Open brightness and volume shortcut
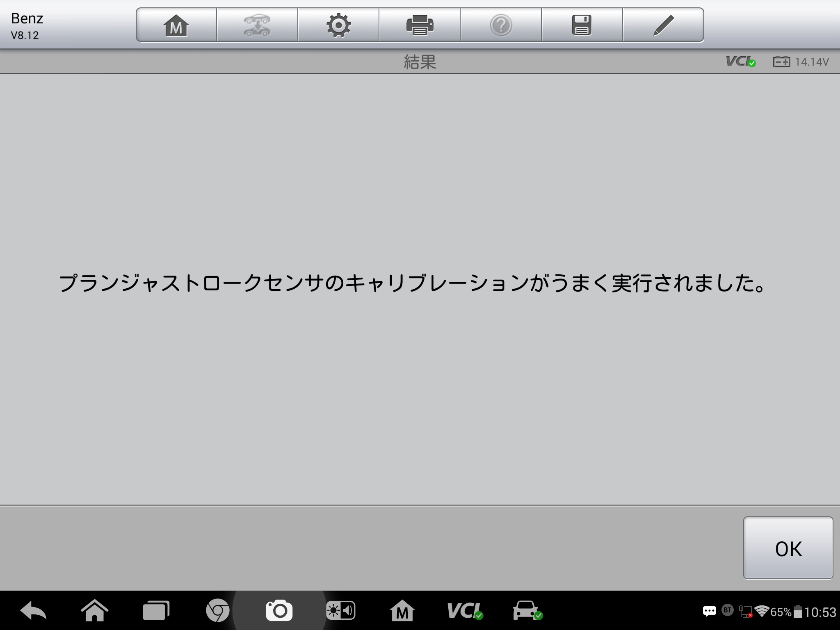This screenshot has width=840, height=630. [x=340, y=611]
